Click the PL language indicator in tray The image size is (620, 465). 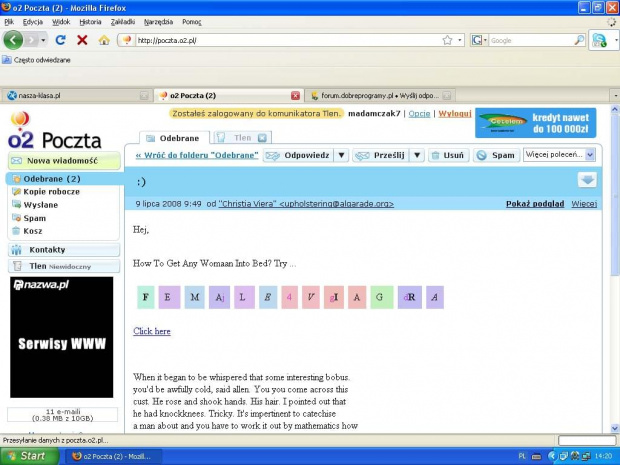point(522,456)
